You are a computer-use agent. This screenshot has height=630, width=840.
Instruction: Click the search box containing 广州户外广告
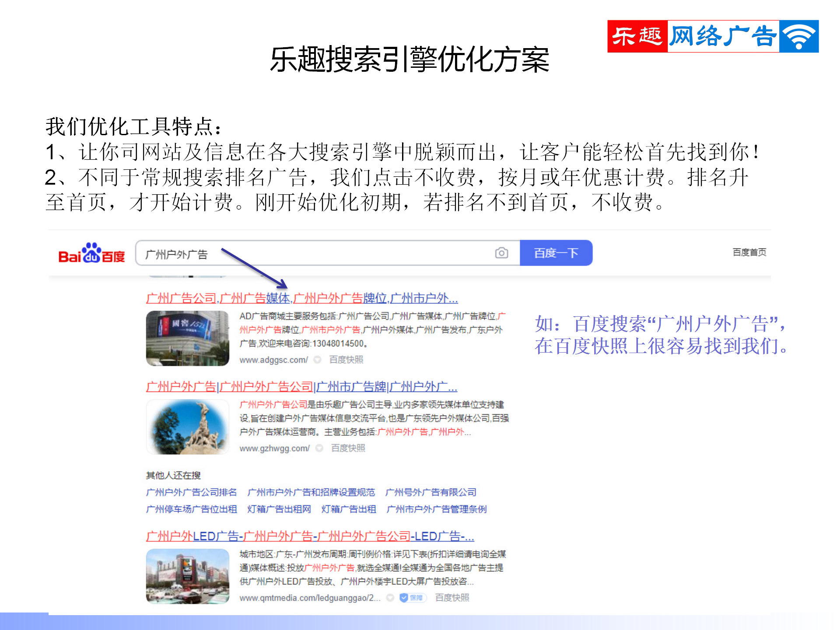coord(328,253)
